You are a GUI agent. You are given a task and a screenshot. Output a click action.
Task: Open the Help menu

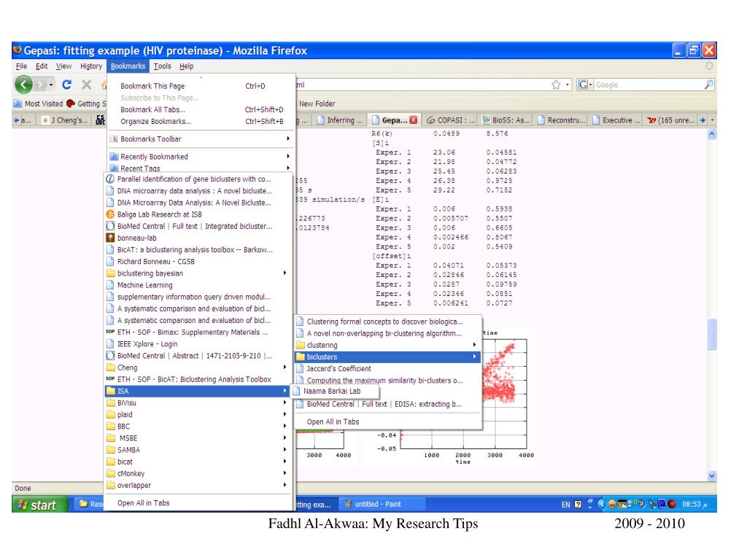click(x=186, y=66)
